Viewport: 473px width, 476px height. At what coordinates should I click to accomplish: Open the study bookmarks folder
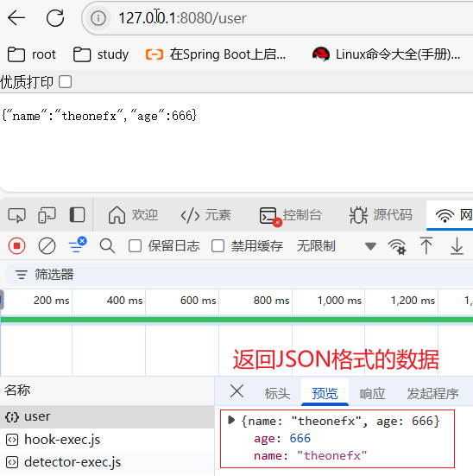101,54
